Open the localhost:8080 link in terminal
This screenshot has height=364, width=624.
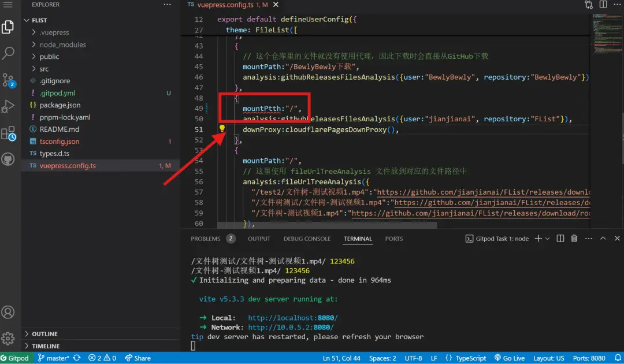tap(292, 318)
